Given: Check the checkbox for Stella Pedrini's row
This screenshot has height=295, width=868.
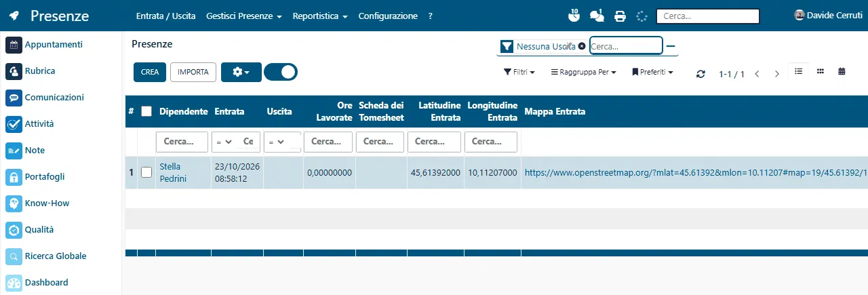Looking at the screenshot, I should tap(146, 172).
